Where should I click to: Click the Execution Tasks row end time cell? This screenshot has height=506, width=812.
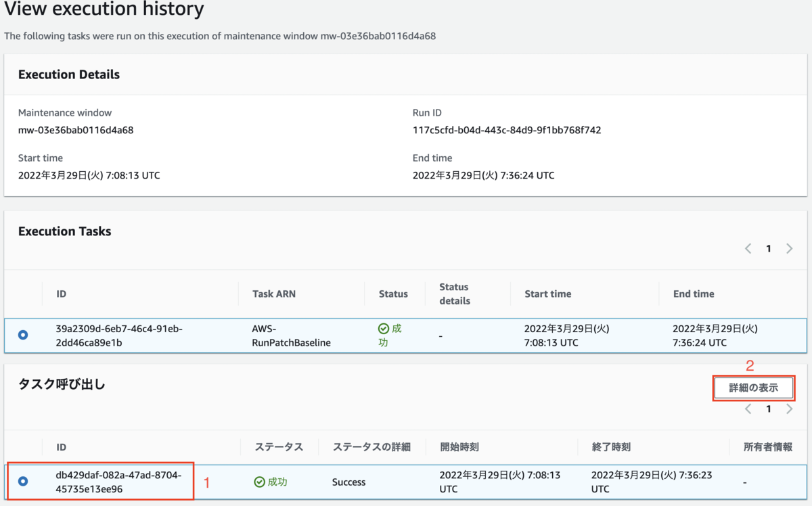(x=715, y=336)
